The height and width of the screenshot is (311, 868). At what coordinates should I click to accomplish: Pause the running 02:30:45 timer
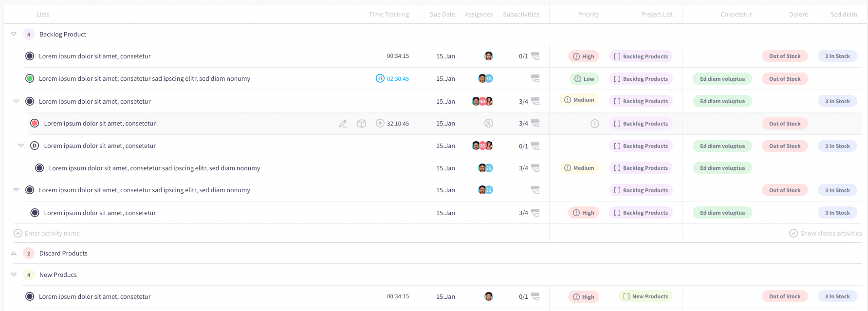pos(380,78)
